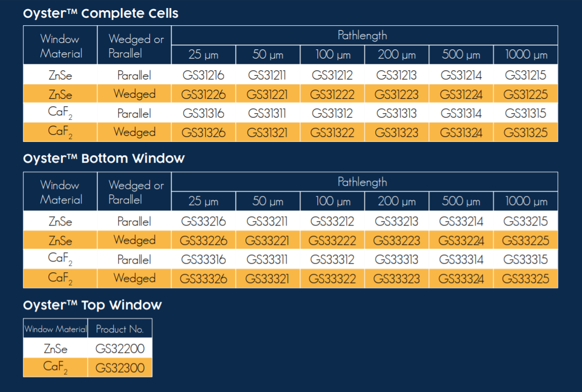Click ZnSe top window code GS32200
Viewport: 582px width, 392px height.
pos(120,349)
